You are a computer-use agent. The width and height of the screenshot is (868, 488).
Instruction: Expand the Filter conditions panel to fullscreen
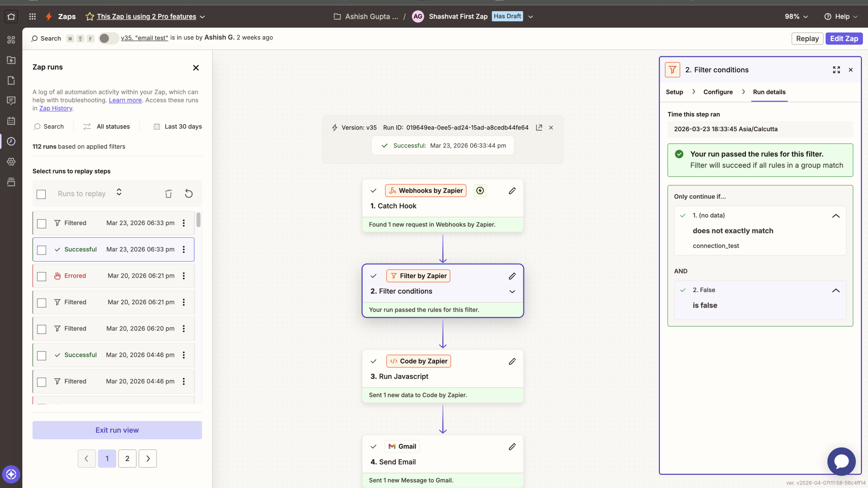coord(836,70)
